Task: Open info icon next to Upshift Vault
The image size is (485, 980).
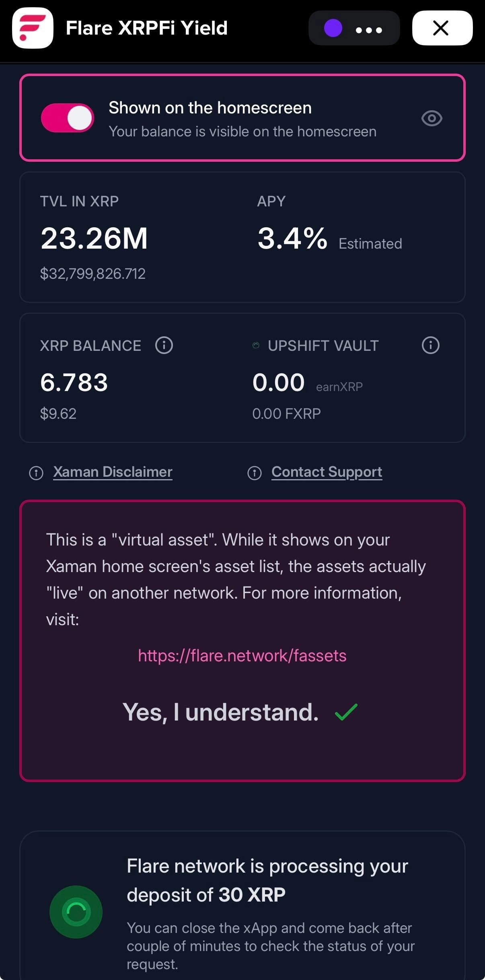Action: [x=430, y=345]
